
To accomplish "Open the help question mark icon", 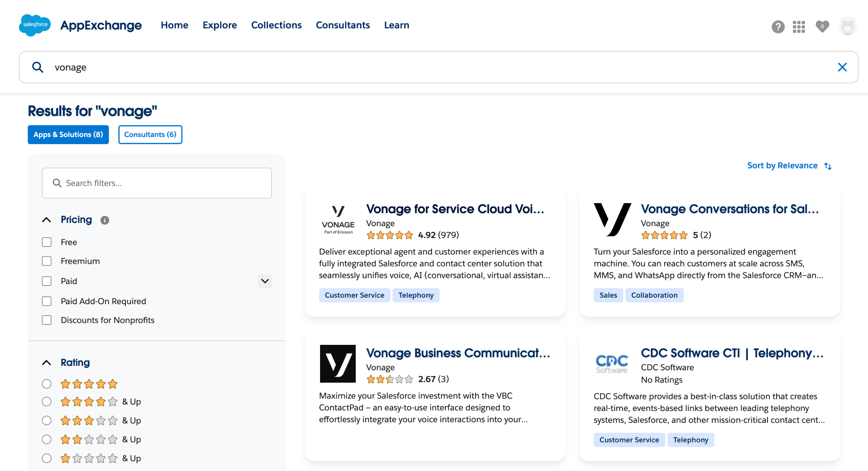I will point(778,26).
